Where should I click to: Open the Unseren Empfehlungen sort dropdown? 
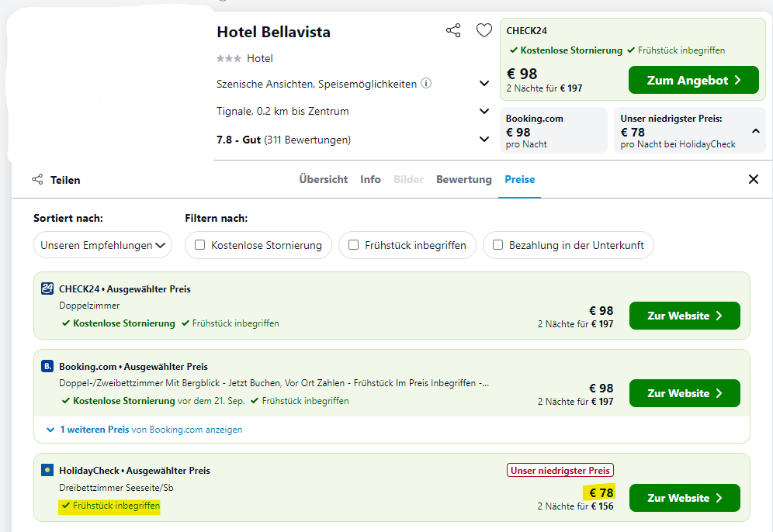(102, 245)
